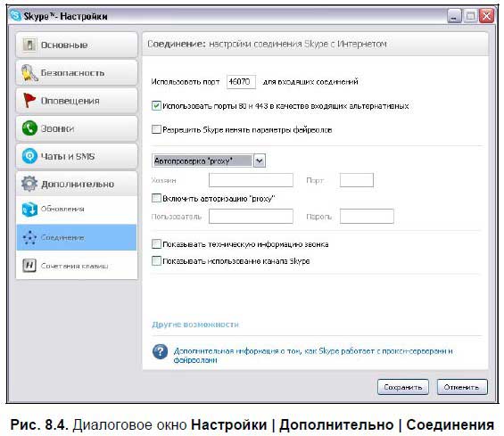Screen dimensions: 504x436
Task: Open Чаты и SMS bubble icon
Action: click(x=29, y=156)
